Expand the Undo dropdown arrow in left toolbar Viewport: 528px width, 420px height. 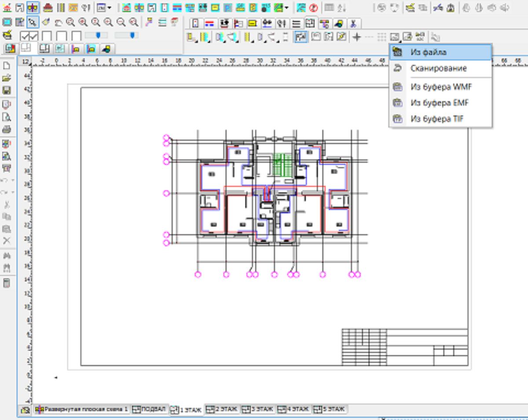coord(12,180)
